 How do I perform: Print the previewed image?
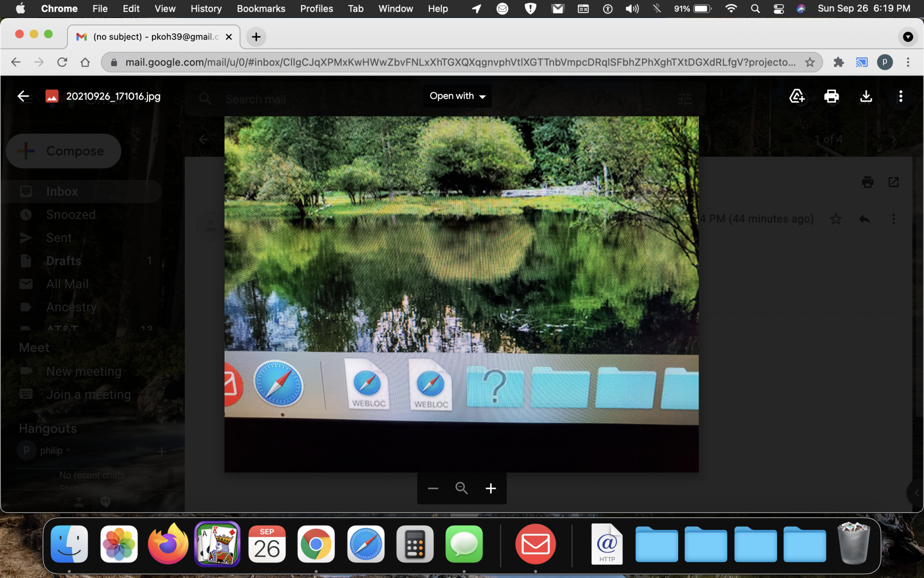[x=831, y=96]
